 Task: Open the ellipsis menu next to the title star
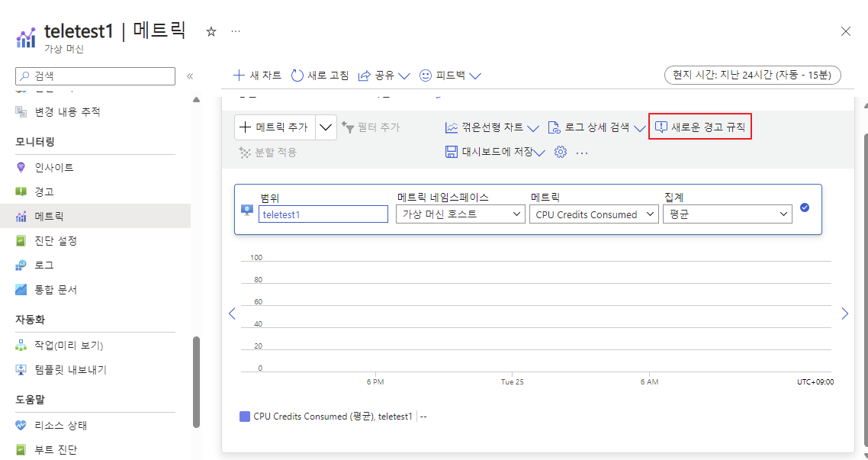pos(236,31)
